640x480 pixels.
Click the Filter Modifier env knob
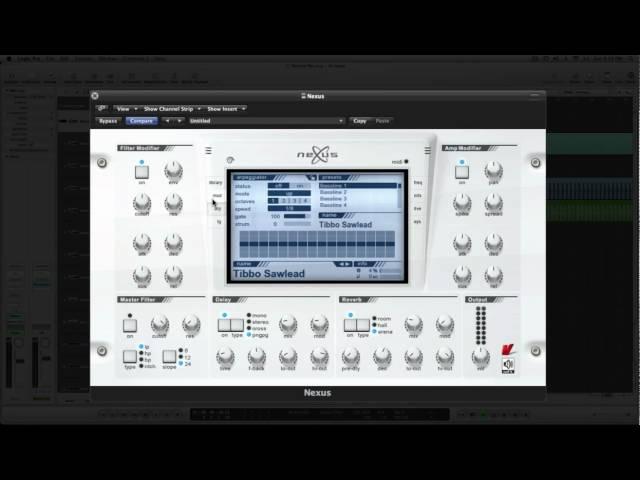173,170
